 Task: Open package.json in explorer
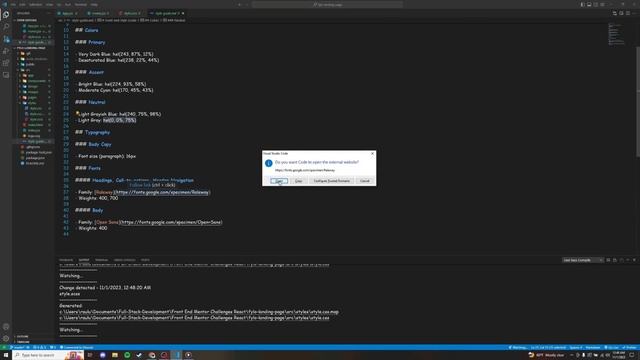(x=35, y=158)
